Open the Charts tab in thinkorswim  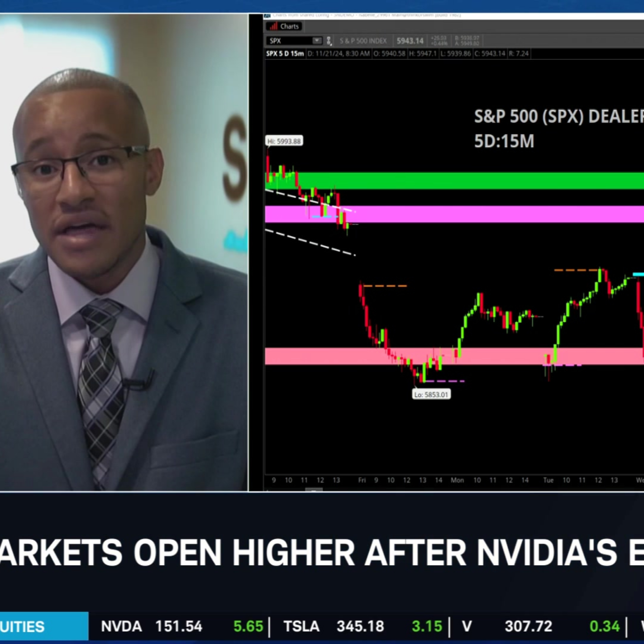pyautogui.click(x=284, y=26)
